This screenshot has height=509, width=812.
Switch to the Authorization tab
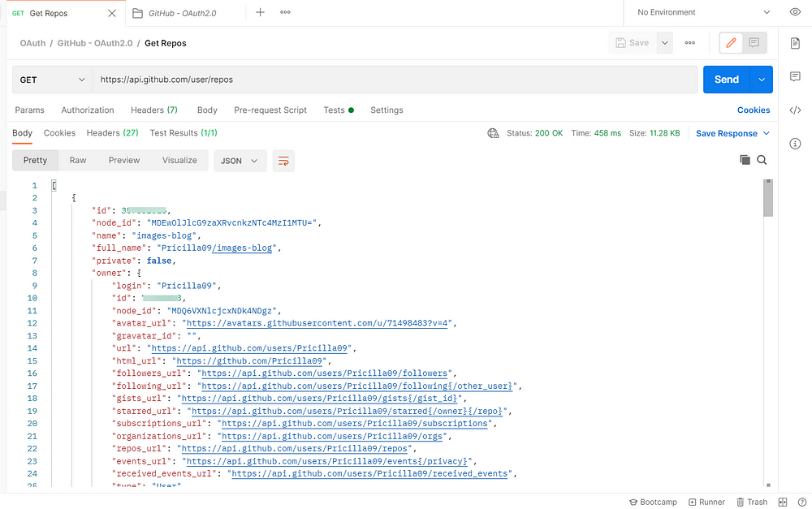click(88, 110)
